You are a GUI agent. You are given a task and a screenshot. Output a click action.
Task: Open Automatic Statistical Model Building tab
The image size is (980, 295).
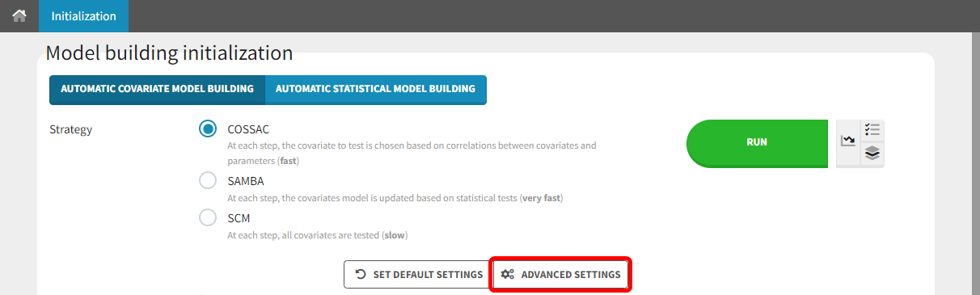click(376, 90)
